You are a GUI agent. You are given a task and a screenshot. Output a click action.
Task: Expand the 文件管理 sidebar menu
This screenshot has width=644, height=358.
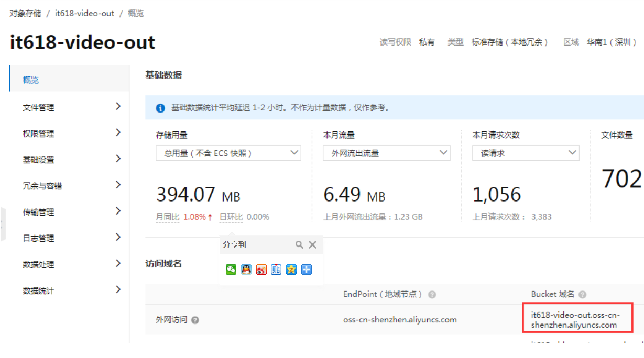pyautogui.click(x=69, y=107)
